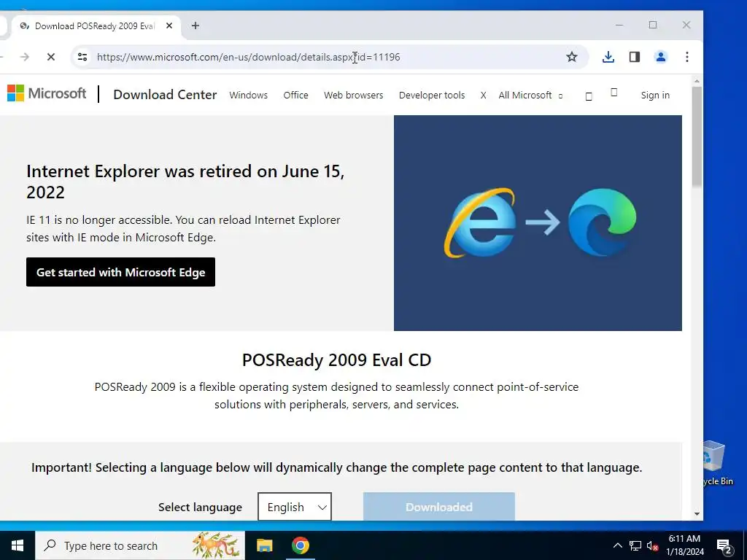Open File Explorer from taskbar
This screenshot has width=747, height=560.
click(264, 545)
